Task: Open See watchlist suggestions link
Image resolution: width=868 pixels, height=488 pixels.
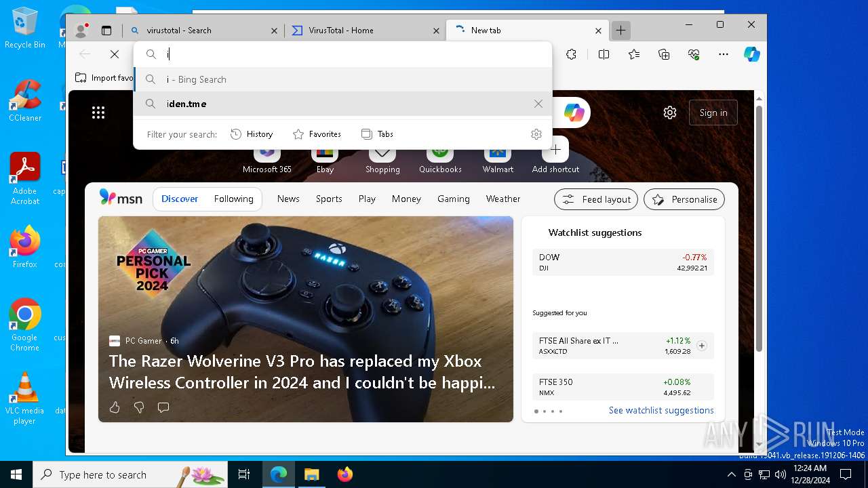Action: tap(661, 410)
